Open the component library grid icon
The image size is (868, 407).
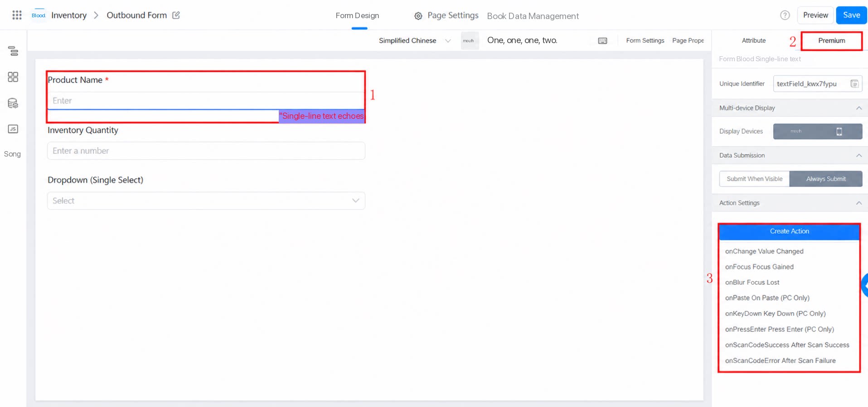pos(13,77)
